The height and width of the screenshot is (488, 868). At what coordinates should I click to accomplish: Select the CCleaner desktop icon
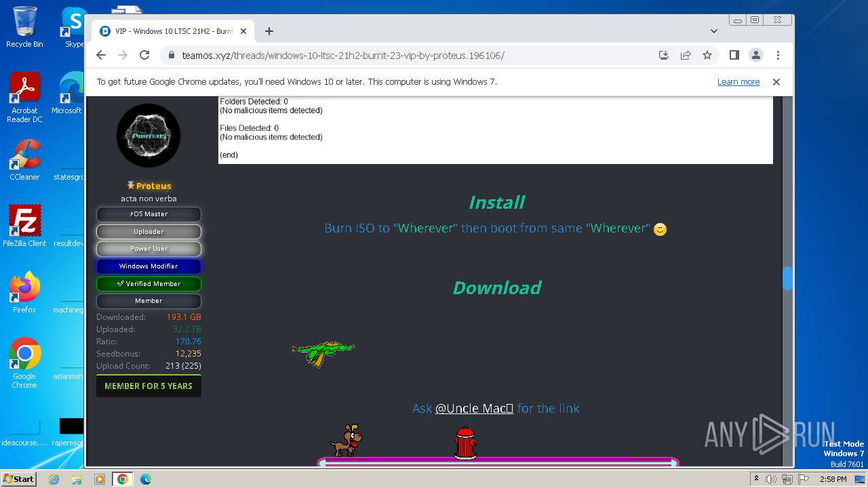pos(24,160)
